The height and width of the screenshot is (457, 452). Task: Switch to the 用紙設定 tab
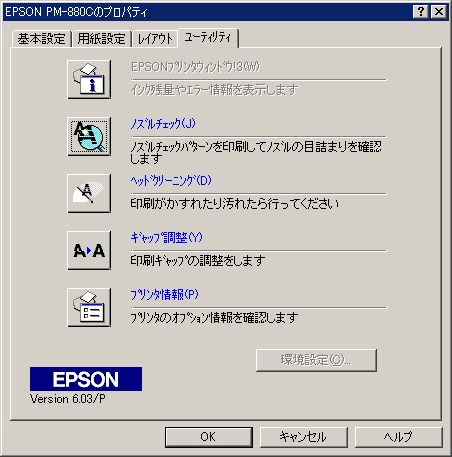click(101, 39)
